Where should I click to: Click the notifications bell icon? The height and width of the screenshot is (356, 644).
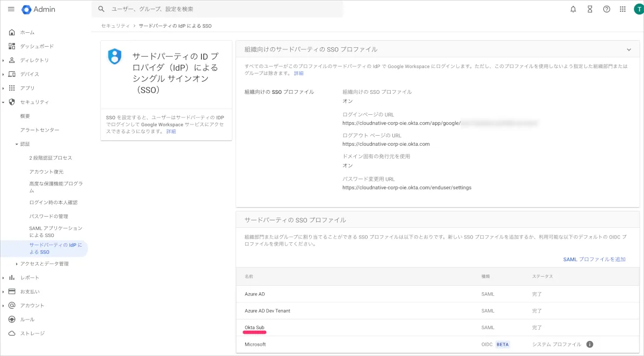573,9
